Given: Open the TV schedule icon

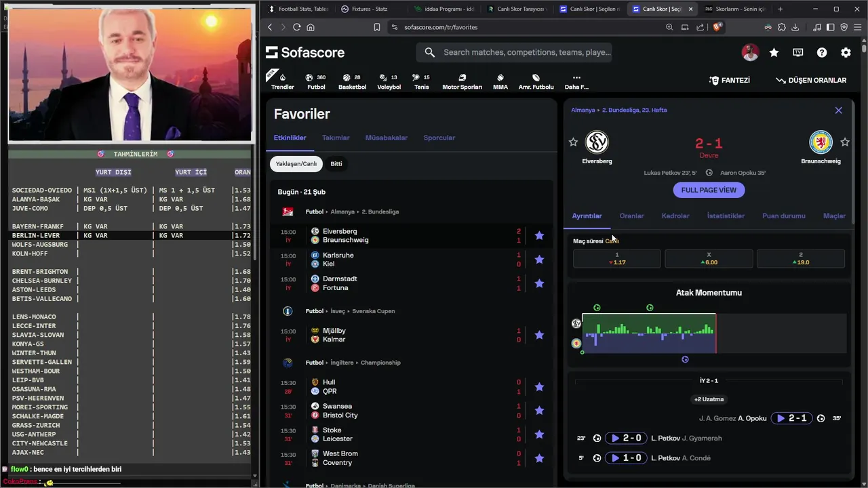Looking at the screenshot, I should tap(798, 52).
